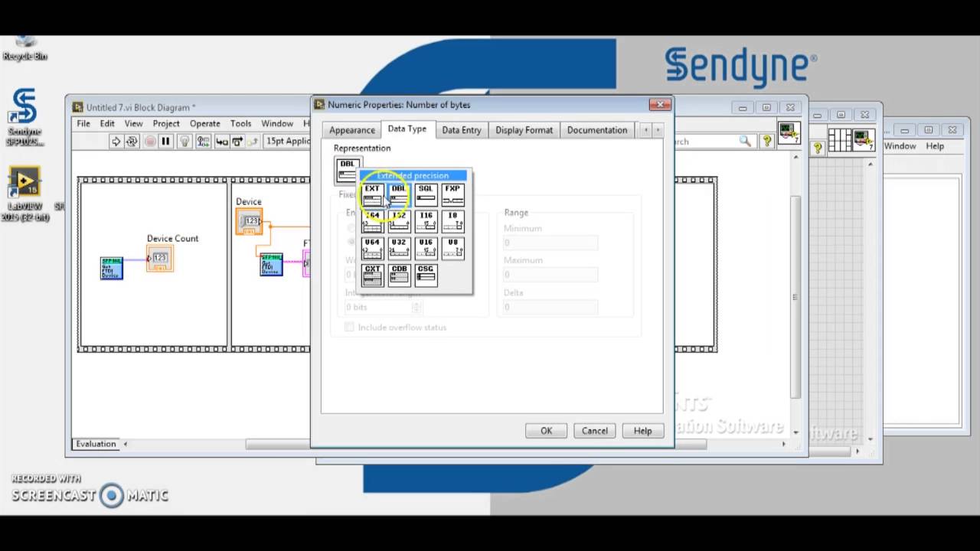Click the search magnifier icon
980x551 pixels.
pyautogui.click(x=744, y=142)
